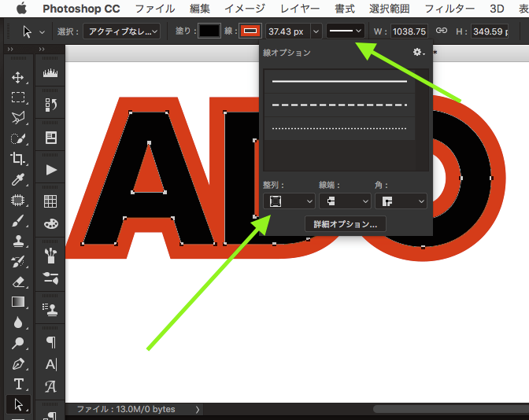
Task: Open the stroke alignment dropdown
Action: pyautogui.click(x=289, y=201)
